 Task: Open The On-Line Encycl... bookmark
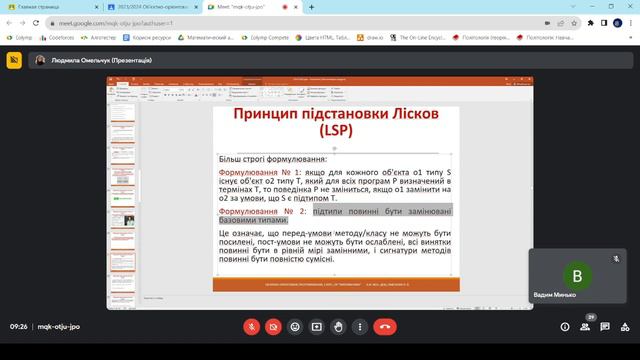pyautogui.click(x=418, y=38)
